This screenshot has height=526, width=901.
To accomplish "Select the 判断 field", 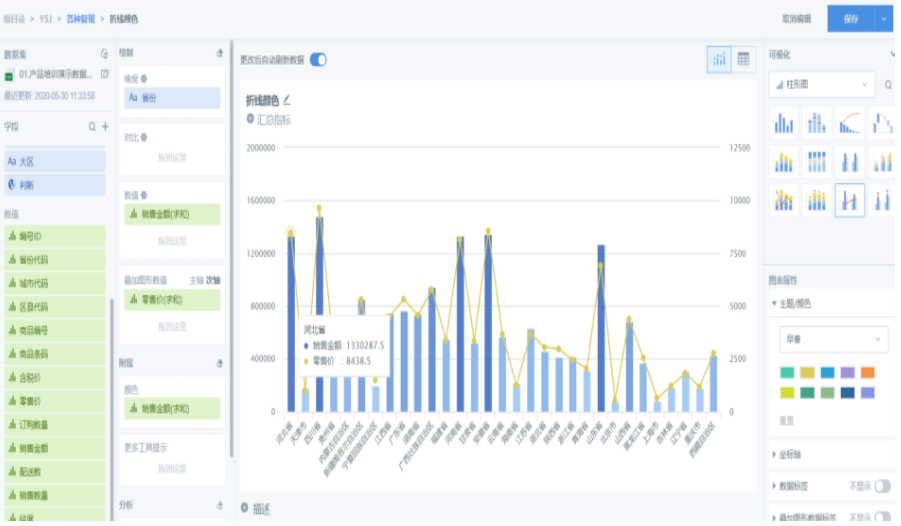I will tap(55, 185).
